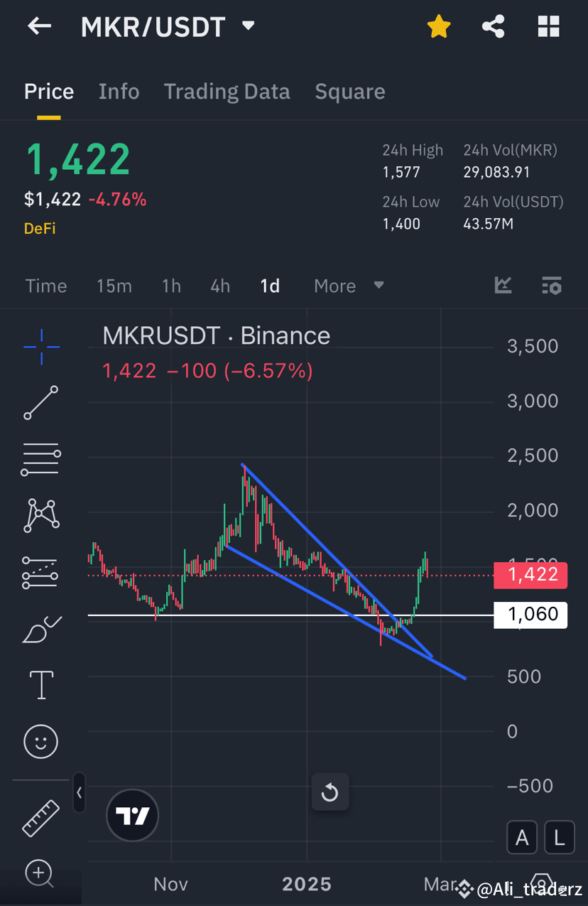This screenshot has height=906, width=588.
Task: Open the chart indicators icon
Action: pyautogui.click(x=503, y=285)
